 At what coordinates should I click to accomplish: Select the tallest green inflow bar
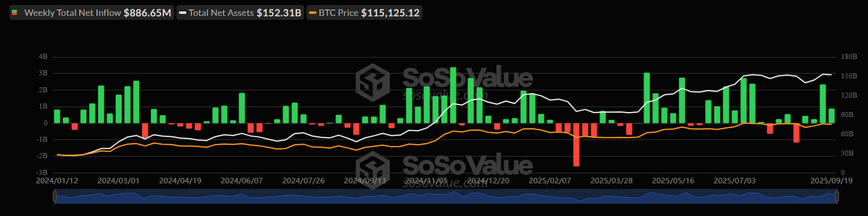453,95
